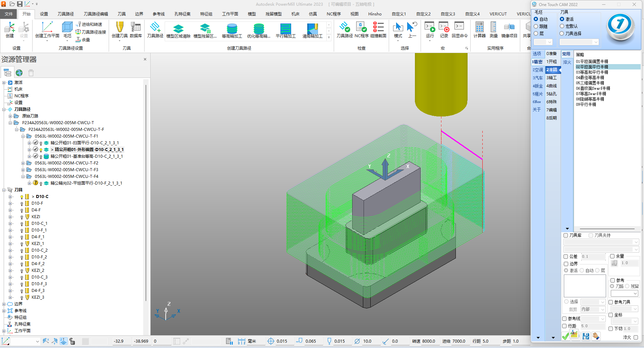The image size is (644, 348).
Task: Click the green checkmark apply icon
Action: [566, 336]
